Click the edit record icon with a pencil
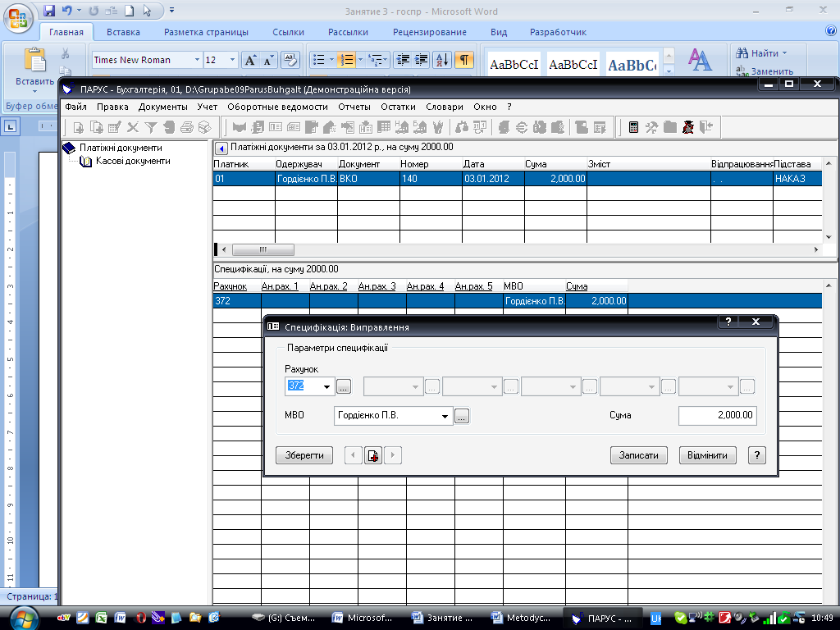The image size is (840, 630). click(115, 127)
